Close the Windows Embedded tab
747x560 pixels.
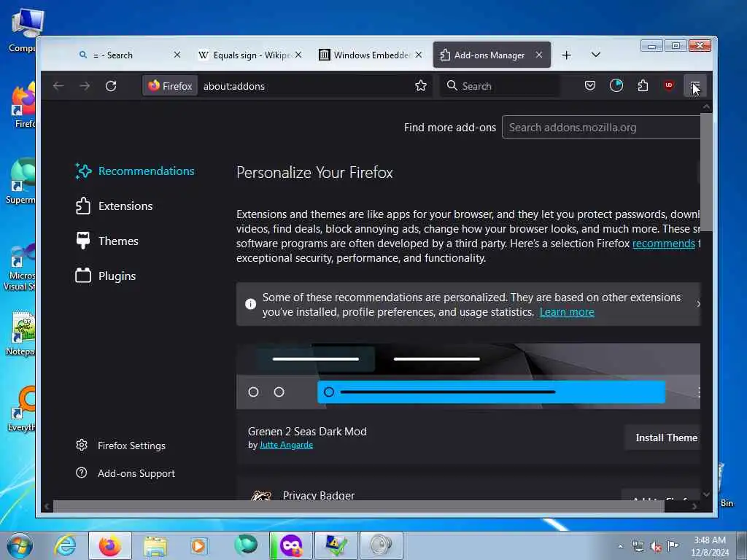(x=419, y=55)
